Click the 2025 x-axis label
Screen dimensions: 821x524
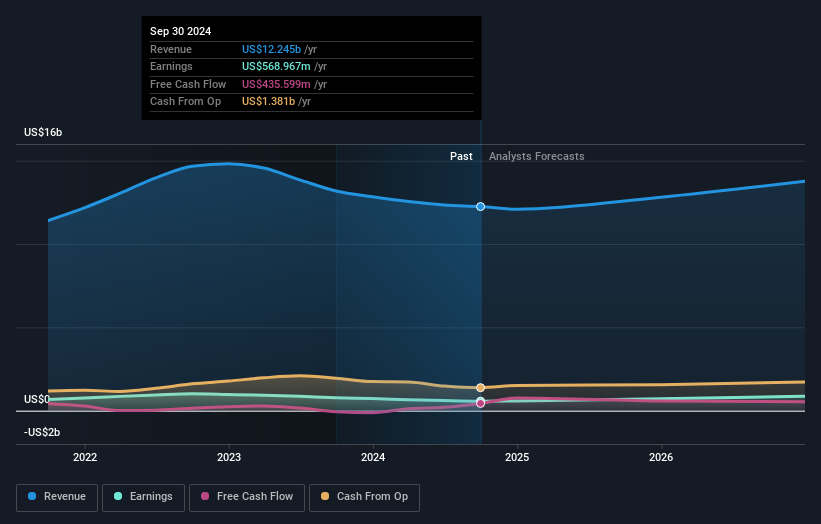pyautogui.click(x=517, y=458)
